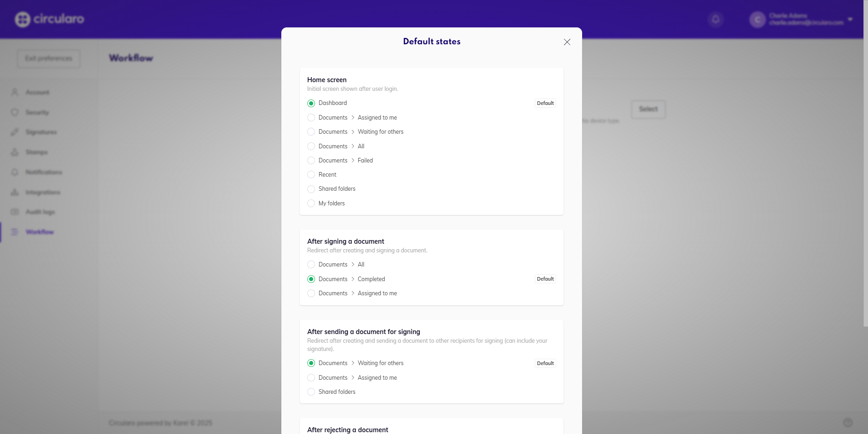868x434 pixels.
Task: Open Signatures pen icon in sidebar
Action: (15, 132)
